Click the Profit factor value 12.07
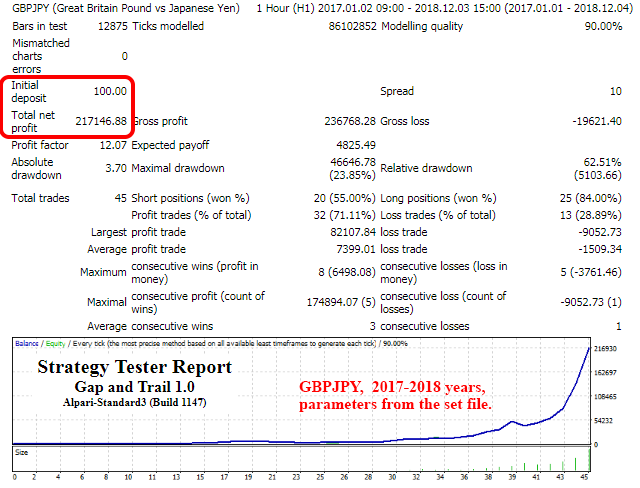Image resolution: width=640 pixels, height=488 pixels. [111, 144]
